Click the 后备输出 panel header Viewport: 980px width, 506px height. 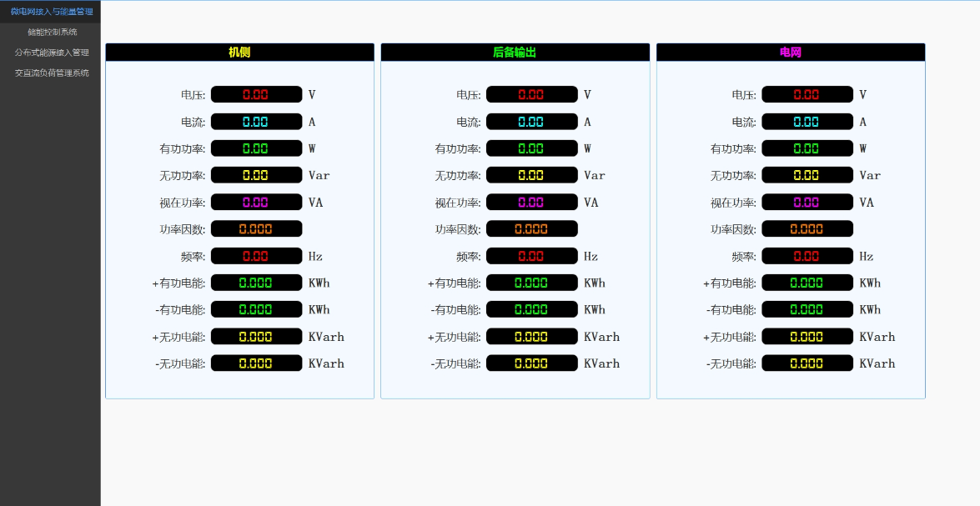pos(515,53)
